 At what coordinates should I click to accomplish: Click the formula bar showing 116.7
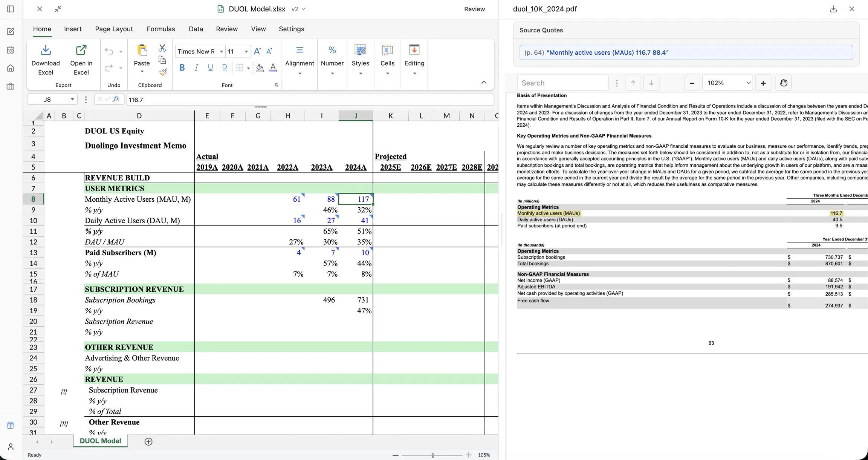pyautogui.click(x=310, y=100)
